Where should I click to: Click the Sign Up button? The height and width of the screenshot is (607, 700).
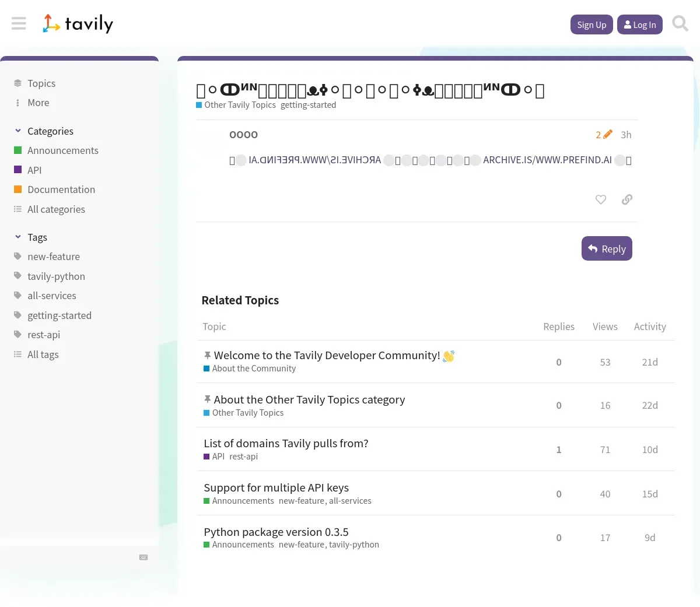coord(591,24)
